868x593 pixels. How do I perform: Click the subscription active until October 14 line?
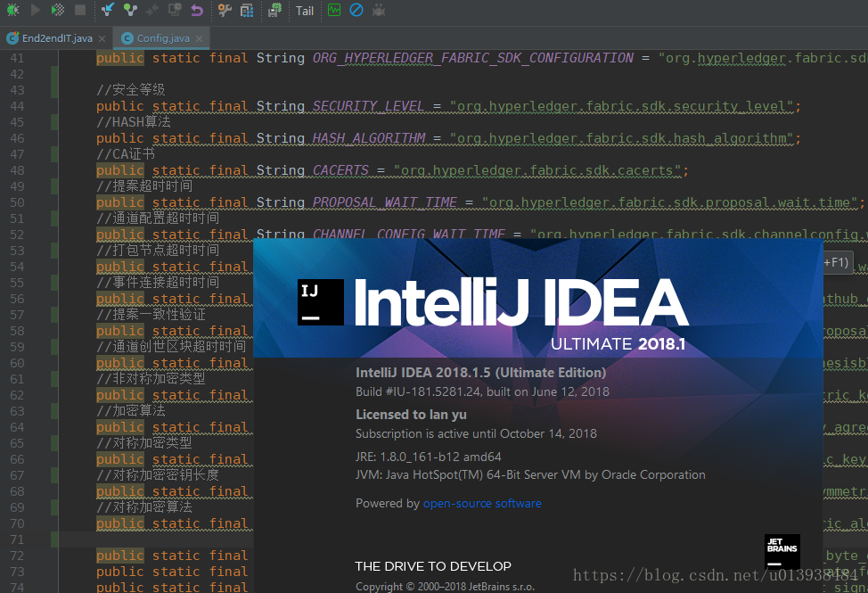tap(476, 433)
